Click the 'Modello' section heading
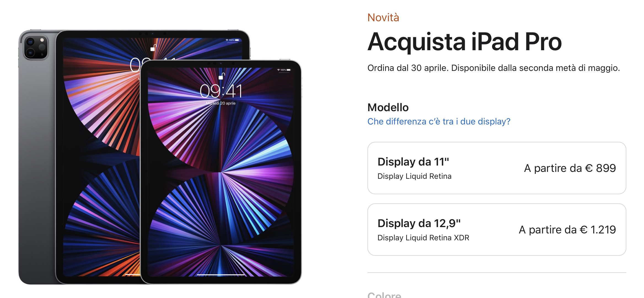 (388, 107)
